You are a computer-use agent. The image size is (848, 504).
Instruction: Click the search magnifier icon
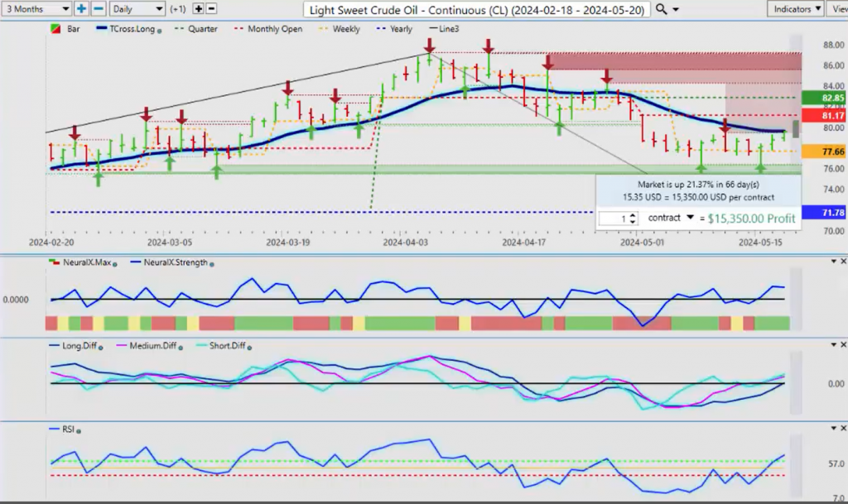pos(661,9)
